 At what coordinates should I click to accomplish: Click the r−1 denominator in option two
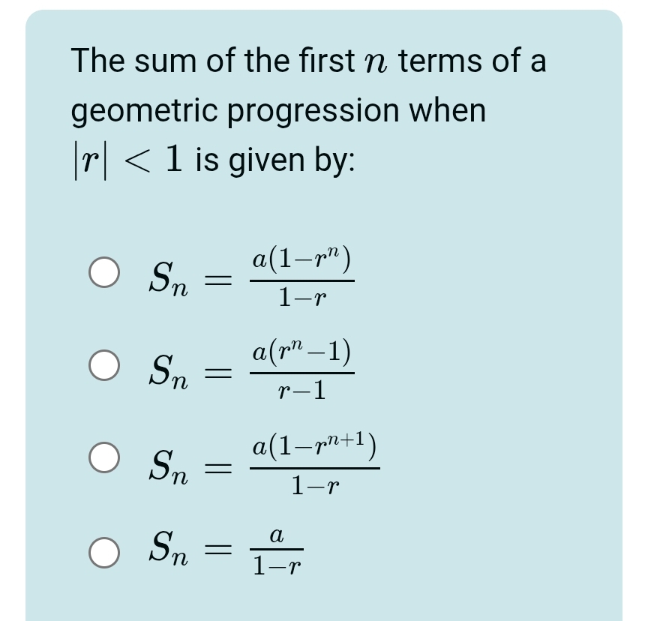[x=301, y=391]
